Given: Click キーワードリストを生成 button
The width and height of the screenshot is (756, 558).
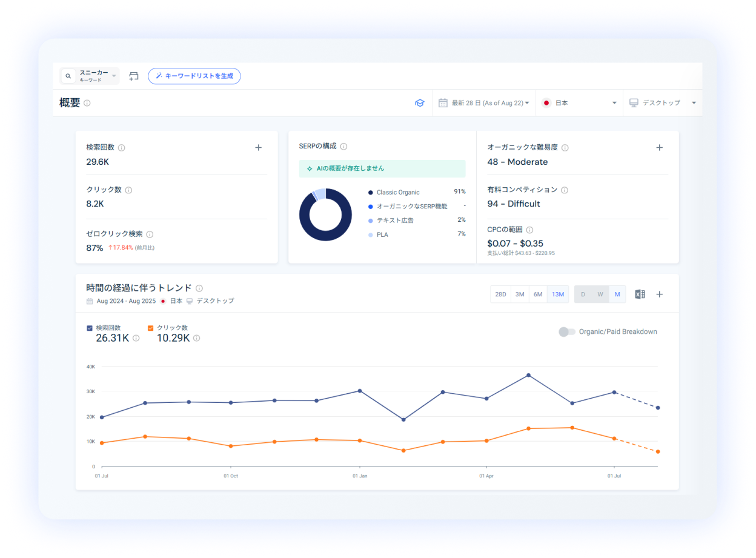Looking at the screenshot, I should tap(194, 76).
